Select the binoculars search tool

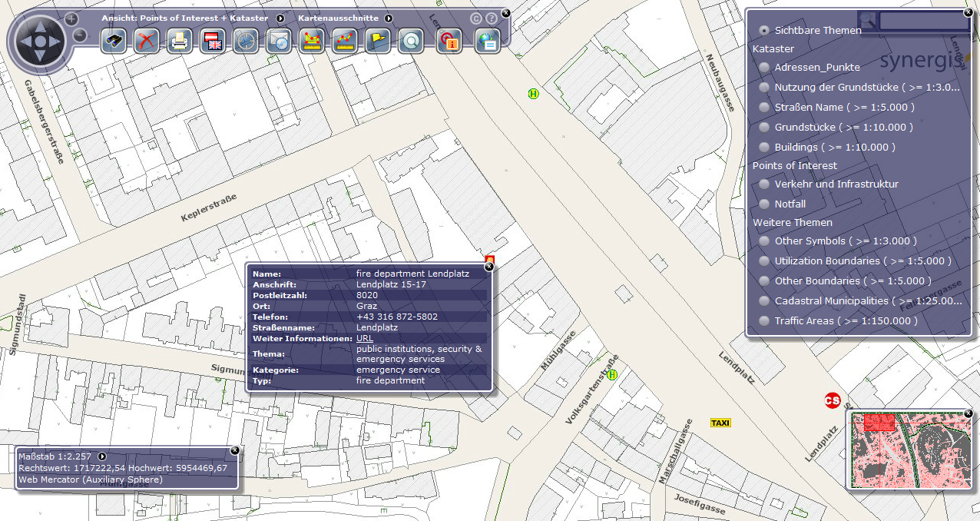pyautogui.click(x=114, y=41)
